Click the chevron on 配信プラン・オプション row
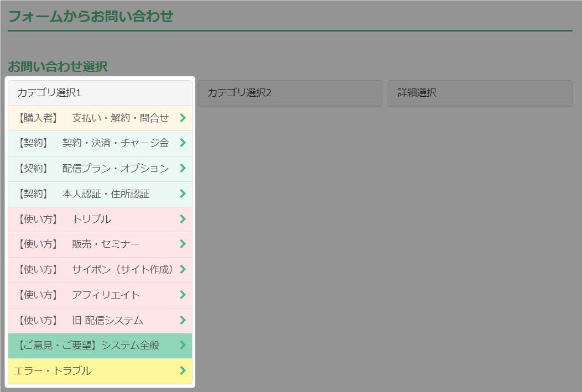The width and height of the screenshot is (582, 392). coord(183,169)
